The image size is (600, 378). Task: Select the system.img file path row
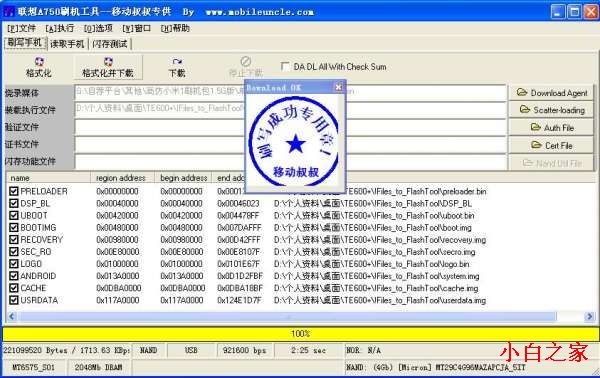(x=377, y=276)
